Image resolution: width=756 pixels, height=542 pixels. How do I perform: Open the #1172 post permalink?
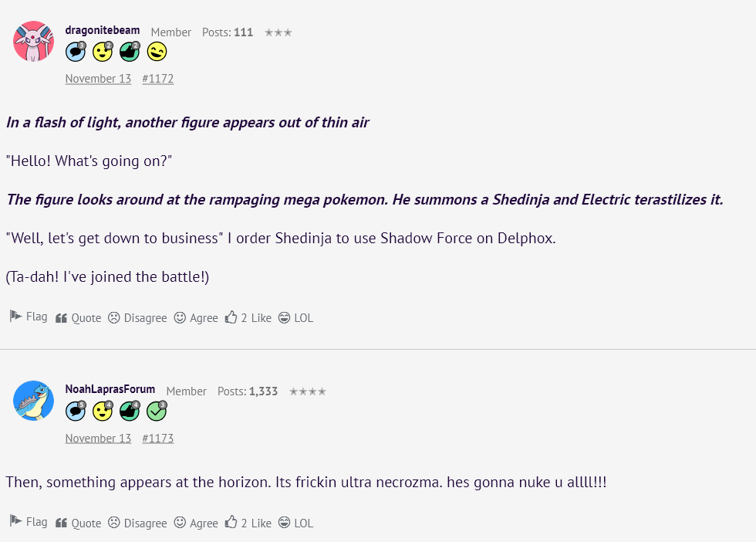(x=158, y=79)
